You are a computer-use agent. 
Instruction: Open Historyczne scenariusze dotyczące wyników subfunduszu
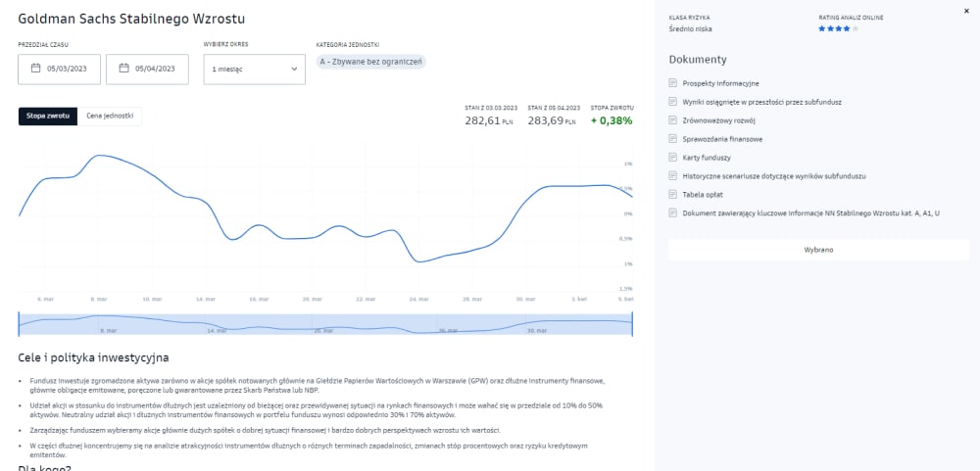774,177
